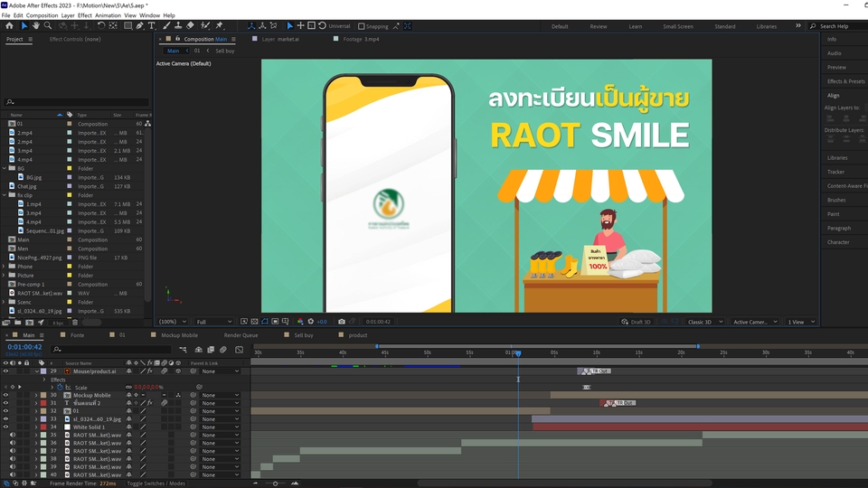Mute audio of layer 35 RAOT SM wav
The height and width of the screenshot is (488, 868).
tap(12, 435)
